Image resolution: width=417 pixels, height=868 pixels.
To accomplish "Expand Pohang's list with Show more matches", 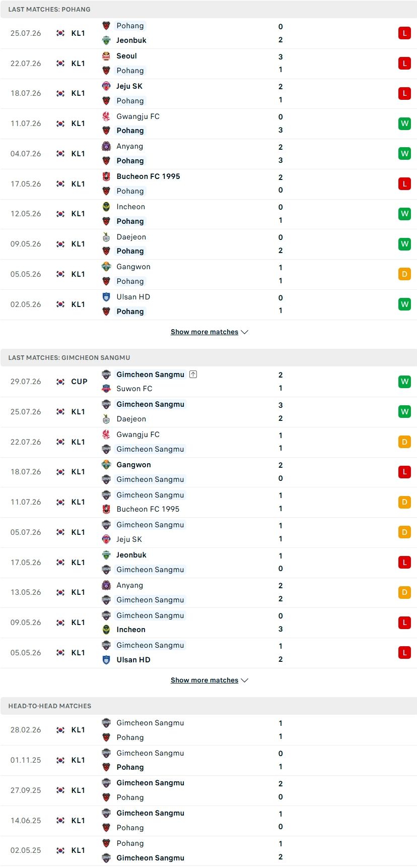I will 204,332.
